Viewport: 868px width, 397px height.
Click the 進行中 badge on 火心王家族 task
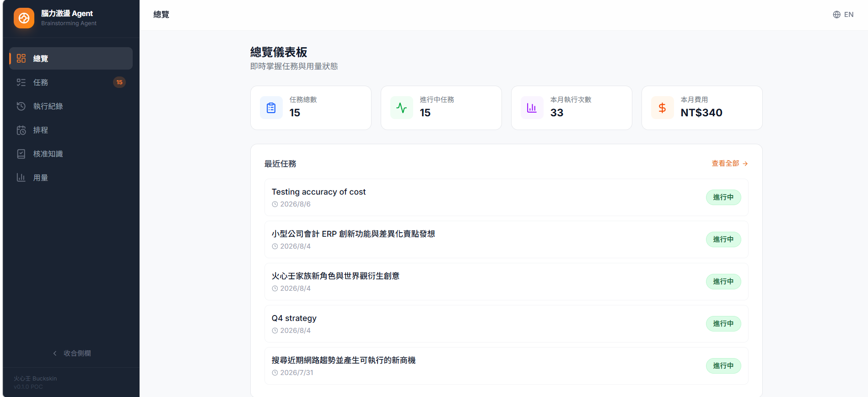[x=723, y=282]
